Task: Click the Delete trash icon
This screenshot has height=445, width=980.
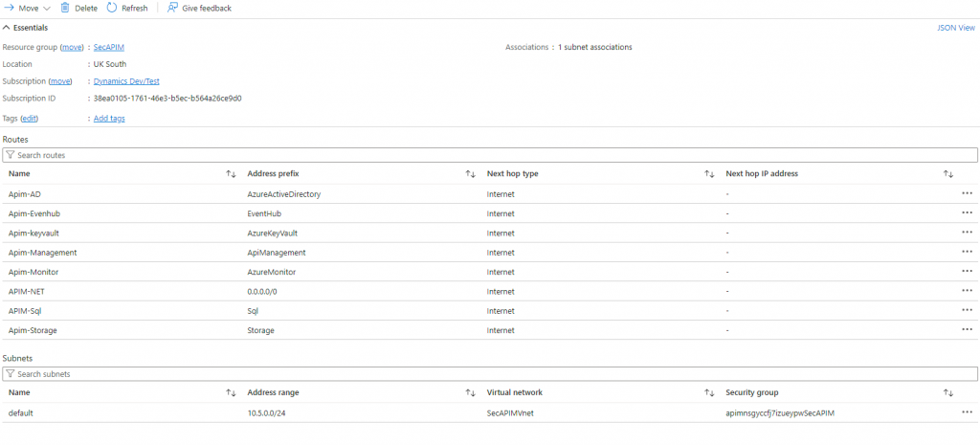Action: pos(65,8)
